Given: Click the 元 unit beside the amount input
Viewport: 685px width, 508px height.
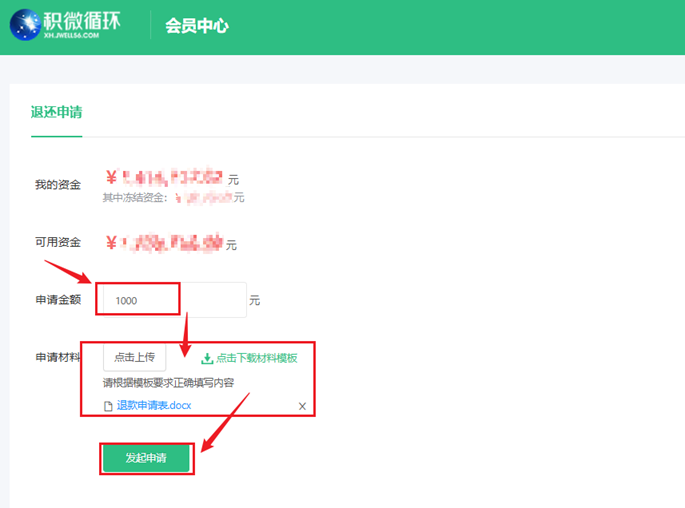Looking at the screenshot, I should tap(254, 300).
